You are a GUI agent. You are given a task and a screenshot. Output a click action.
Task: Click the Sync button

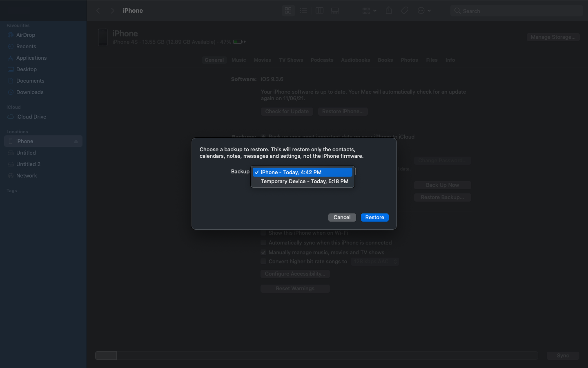click(x=563, y=356)
